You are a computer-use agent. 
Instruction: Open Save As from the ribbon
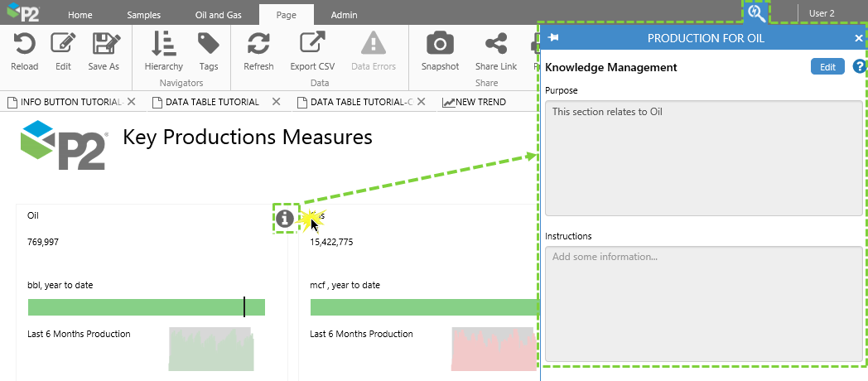pyautogui.click(x=104, y=45)
